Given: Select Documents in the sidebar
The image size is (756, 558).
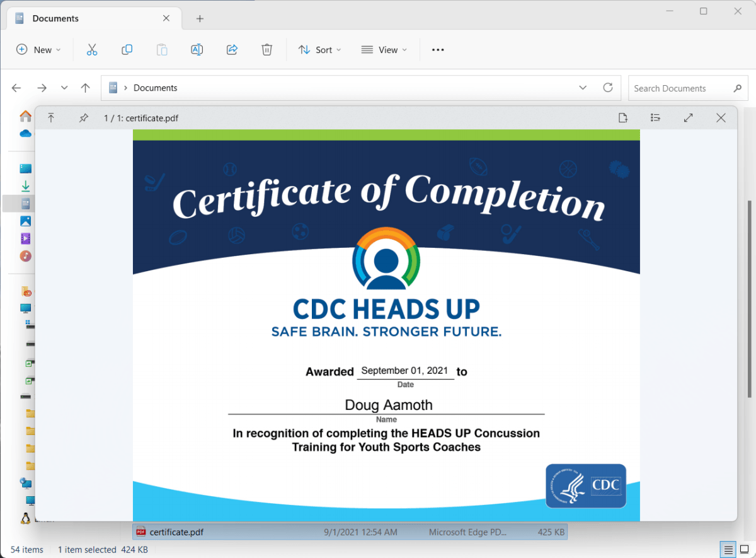Looking at the screenshot, I should (x=25, y=204).
